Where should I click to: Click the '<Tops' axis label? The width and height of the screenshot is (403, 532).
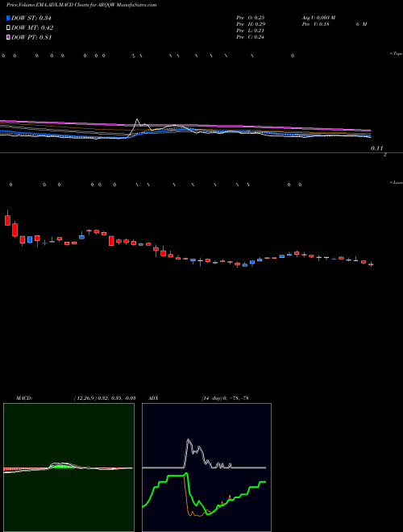(x=397, y=54)
